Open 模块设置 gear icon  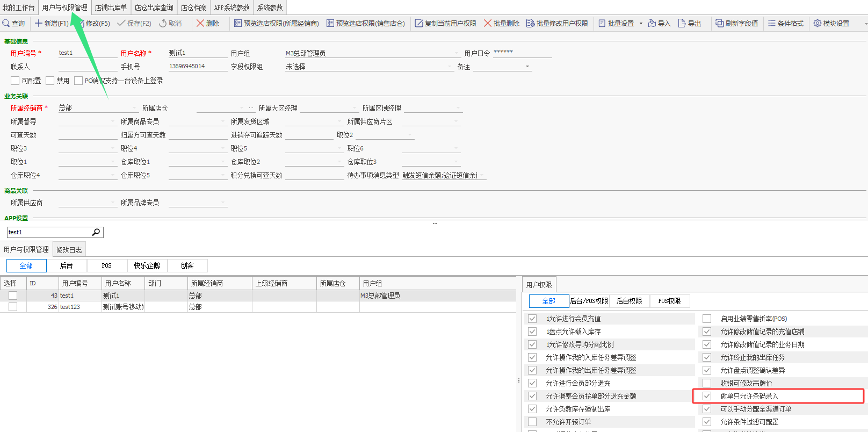818,23
